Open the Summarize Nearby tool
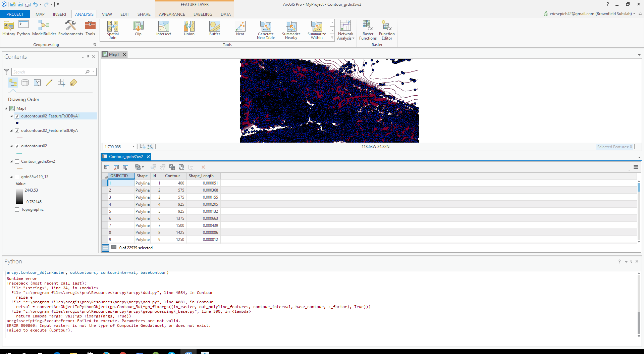This screenshot has height=354, width=644. [x=291, y=30]
